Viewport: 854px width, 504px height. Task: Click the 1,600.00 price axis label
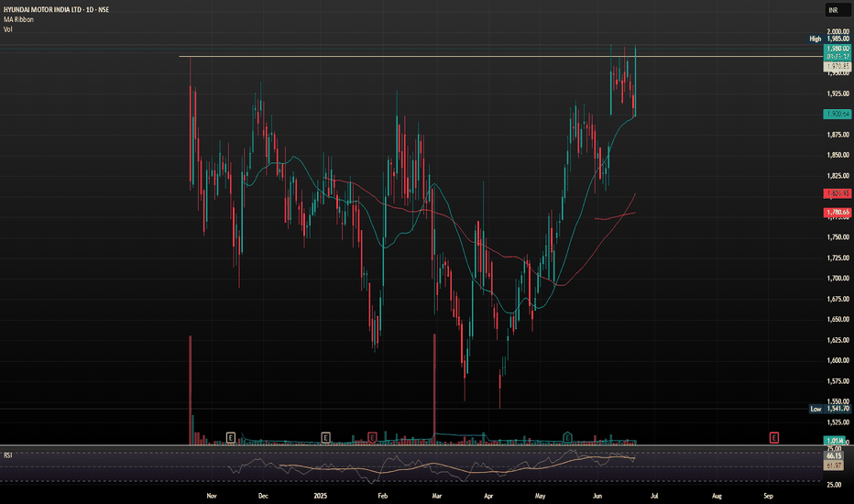pos(838,360)
